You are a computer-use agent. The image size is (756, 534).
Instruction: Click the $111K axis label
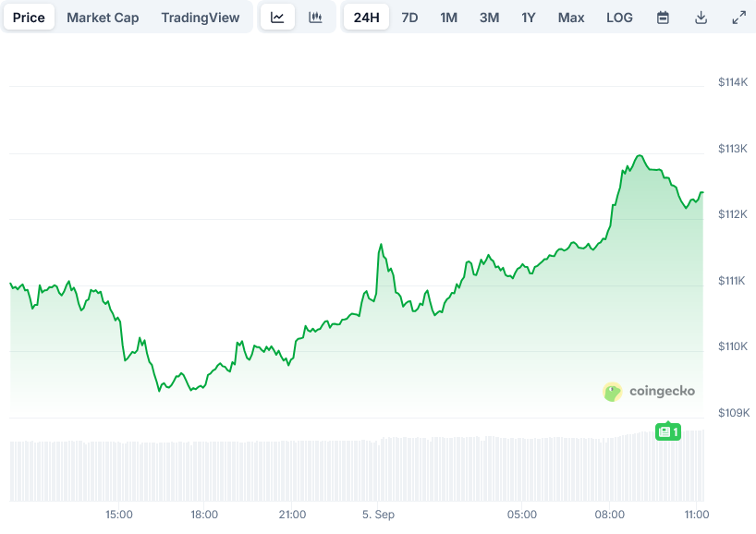click(x=732, y=281)
